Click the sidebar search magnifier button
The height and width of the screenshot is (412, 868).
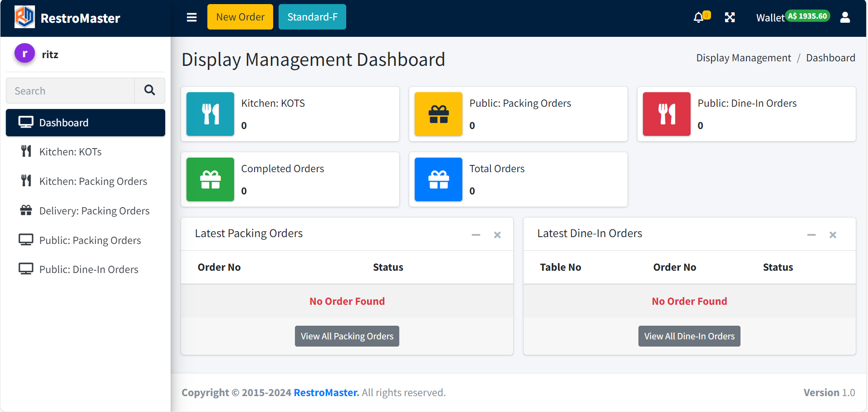click(x=149, y=90)
